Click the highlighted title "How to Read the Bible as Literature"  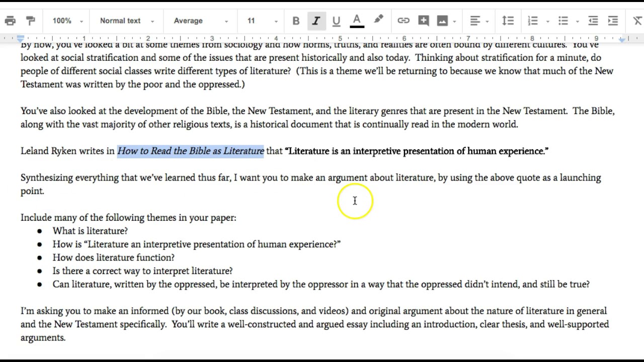tap(191, 151)
